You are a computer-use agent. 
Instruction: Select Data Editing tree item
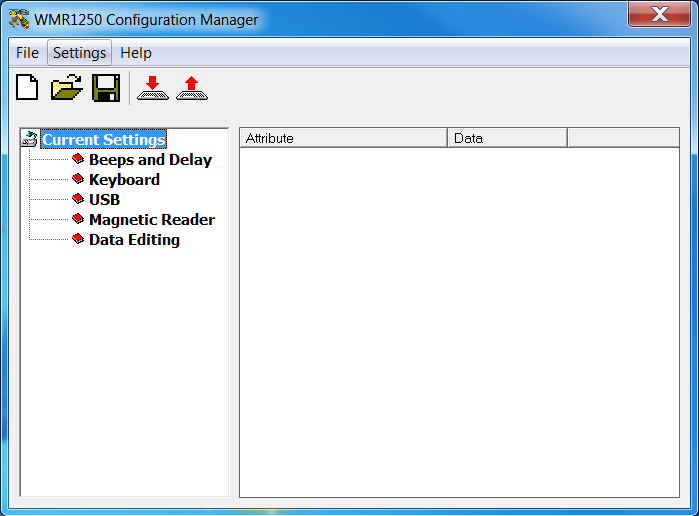click(x=134, y=240)
